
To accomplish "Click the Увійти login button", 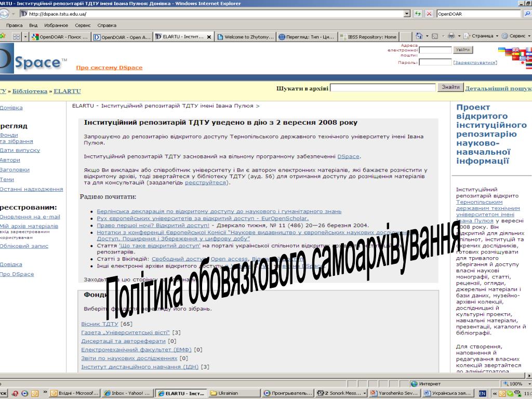I will pos(463,49).
